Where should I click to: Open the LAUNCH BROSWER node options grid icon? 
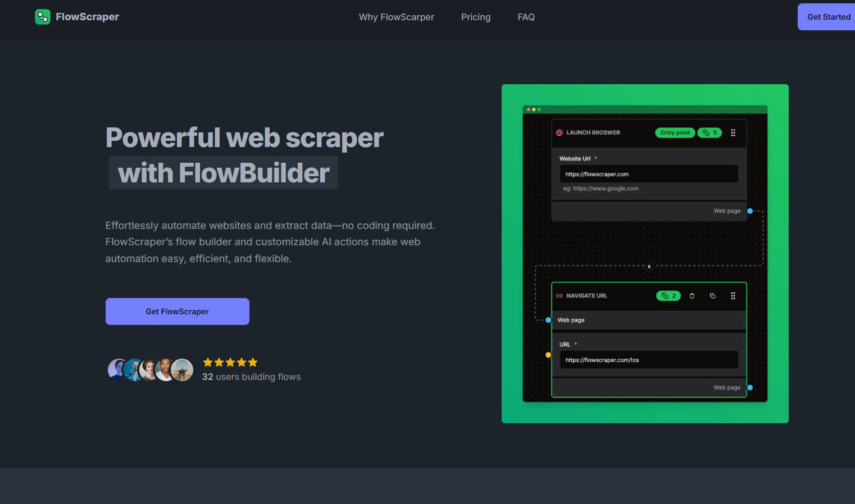(733, 132)
